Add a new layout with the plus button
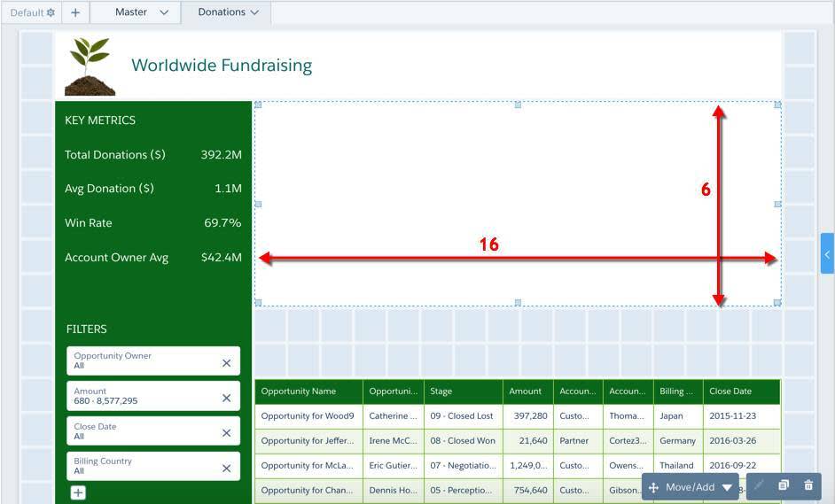Screen dimensions: 835x504 pos(75,12)
